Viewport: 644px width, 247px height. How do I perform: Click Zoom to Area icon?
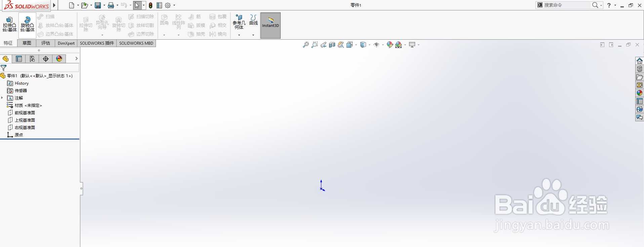[315, 45]
